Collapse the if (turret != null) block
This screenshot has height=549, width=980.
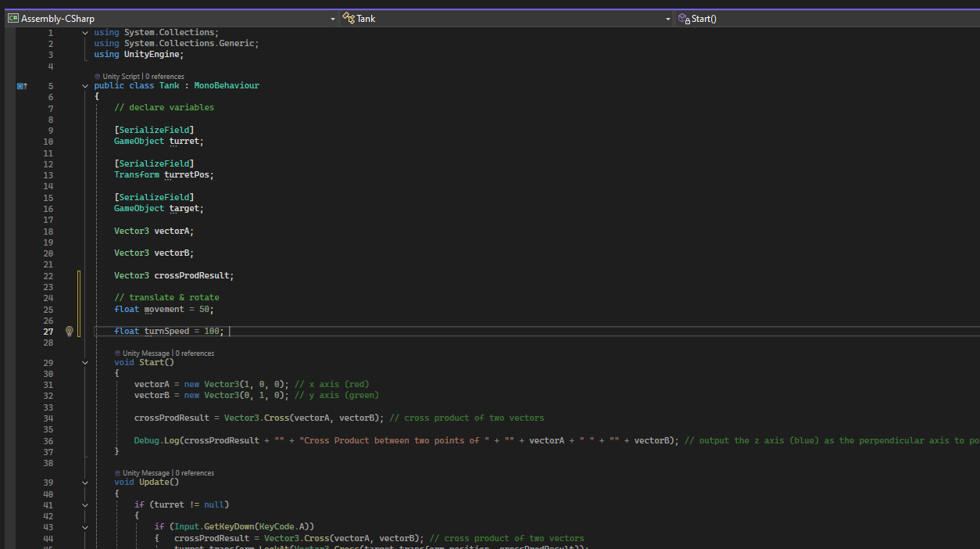[85, 505]
